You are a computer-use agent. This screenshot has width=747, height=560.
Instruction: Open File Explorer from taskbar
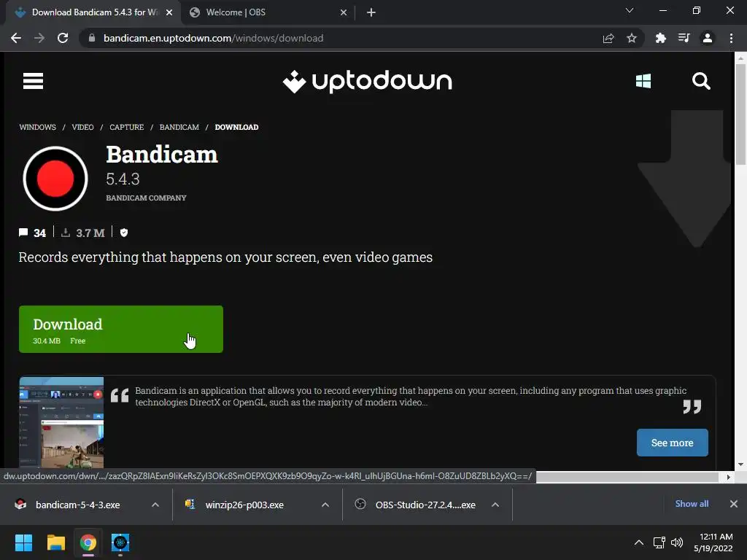pyautogui.click(x=55, y=542)
